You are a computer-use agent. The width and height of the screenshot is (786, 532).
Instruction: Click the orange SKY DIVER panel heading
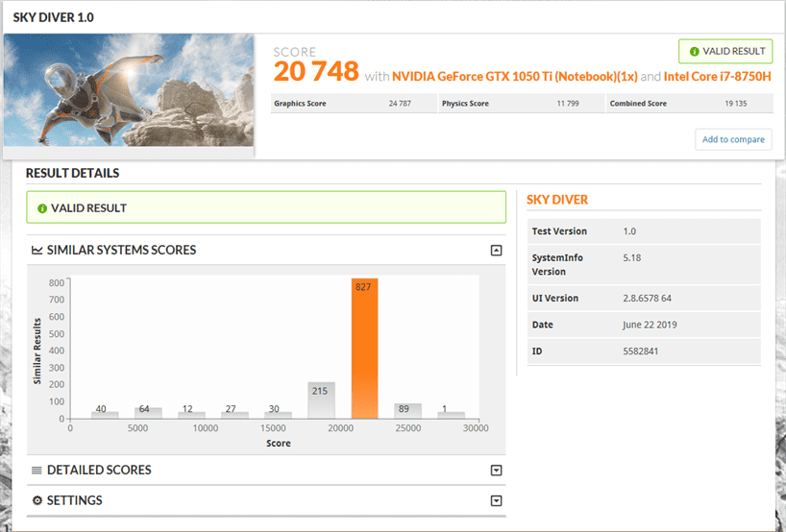[x=557, y=200]
